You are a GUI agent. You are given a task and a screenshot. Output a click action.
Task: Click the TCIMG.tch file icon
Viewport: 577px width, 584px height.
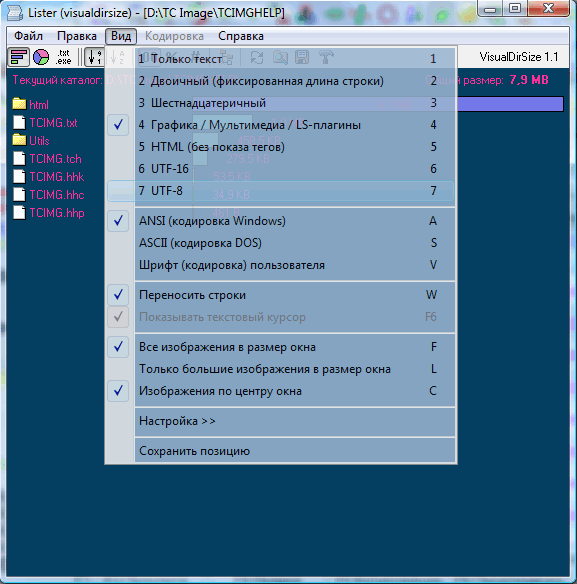coord(19,158)
